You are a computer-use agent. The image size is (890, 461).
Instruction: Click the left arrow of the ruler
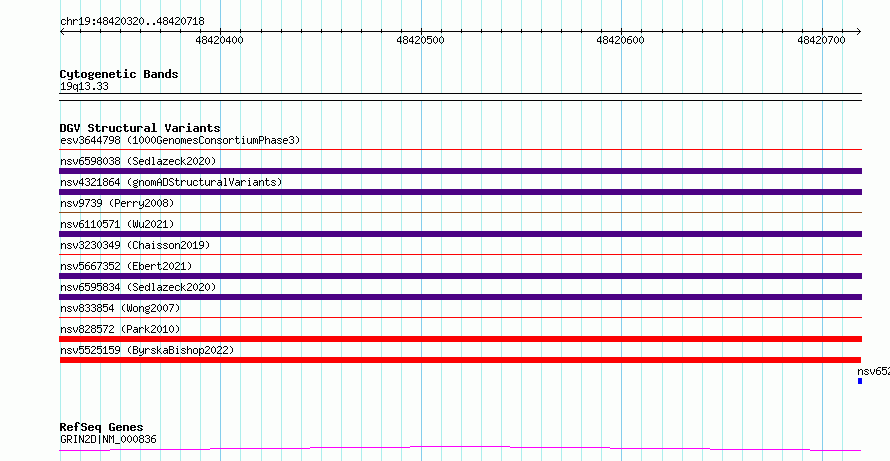tap(63, 32)
